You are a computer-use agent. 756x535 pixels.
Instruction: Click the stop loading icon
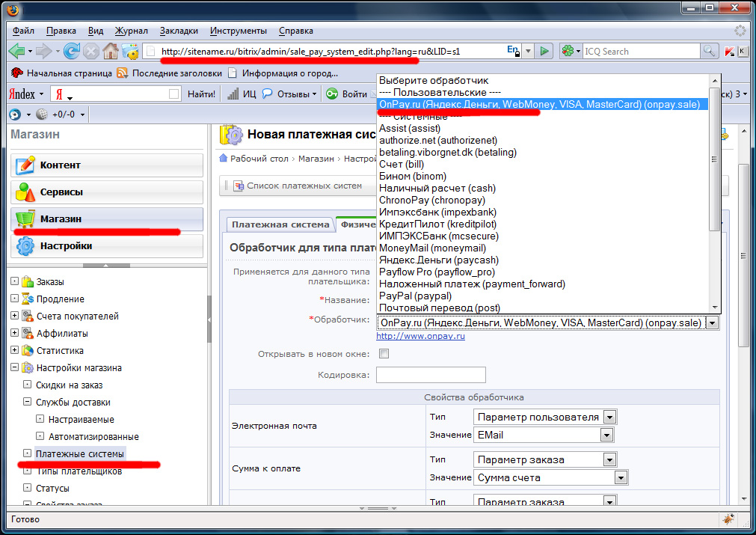pos(91,52)
